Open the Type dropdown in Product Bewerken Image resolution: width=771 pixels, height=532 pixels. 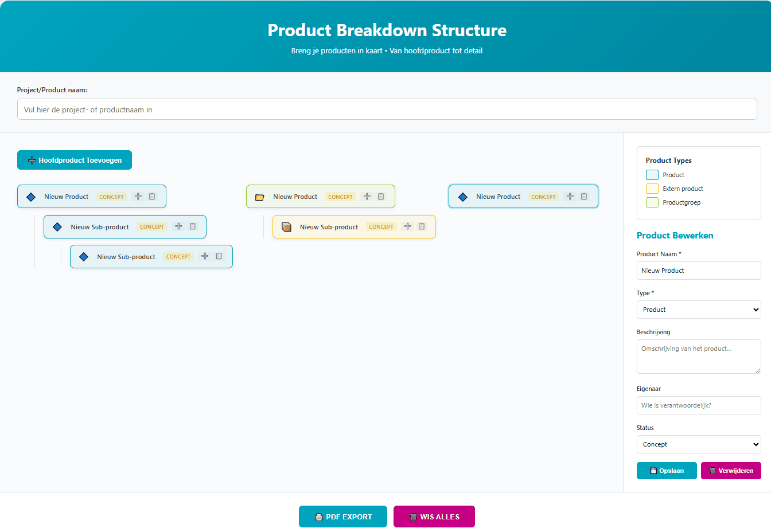699,310
